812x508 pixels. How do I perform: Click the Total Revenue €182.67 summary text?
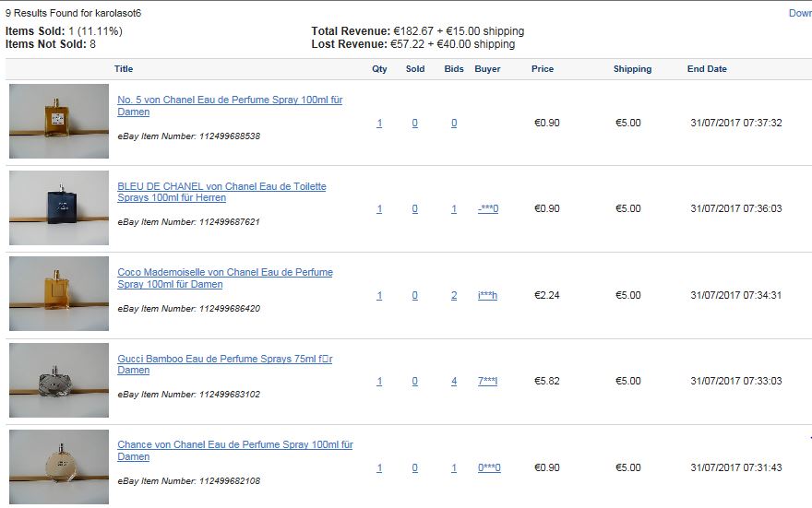pos(418,31)
